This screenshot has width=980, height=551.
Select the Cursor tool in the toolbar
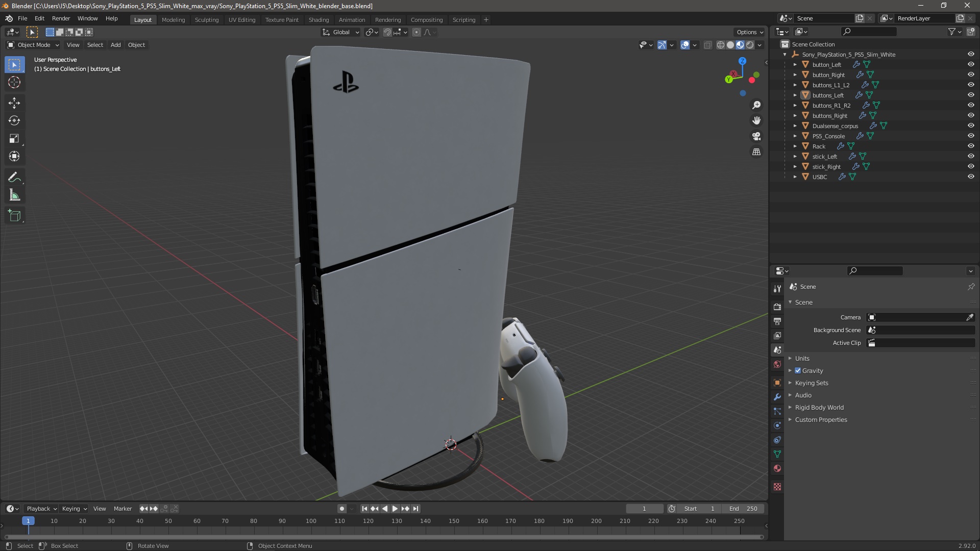coord(14,82)
